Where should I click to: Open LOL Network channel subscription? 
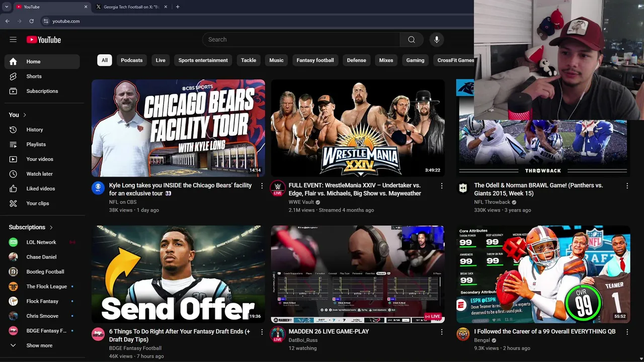tap(42, 242)
